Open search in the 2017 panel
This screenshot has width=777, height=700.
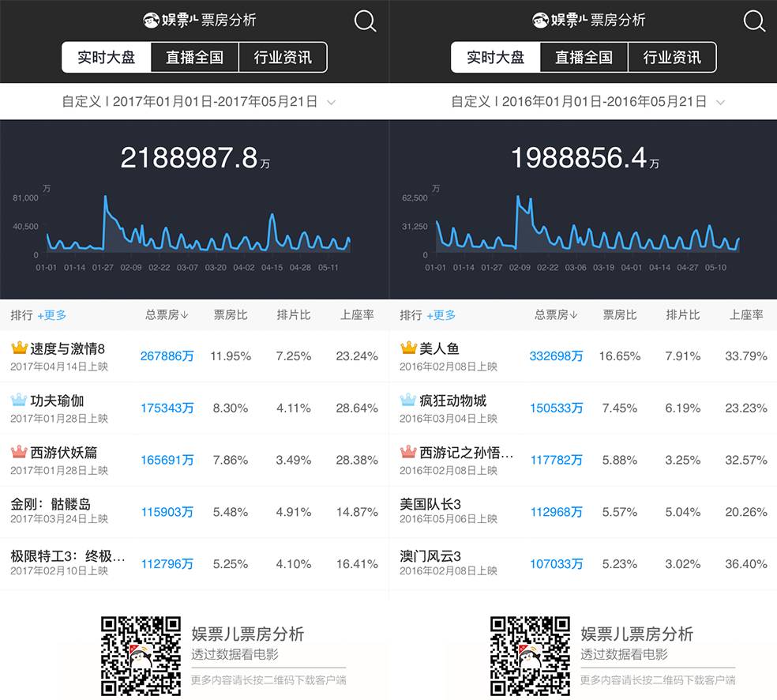[366, 21]
